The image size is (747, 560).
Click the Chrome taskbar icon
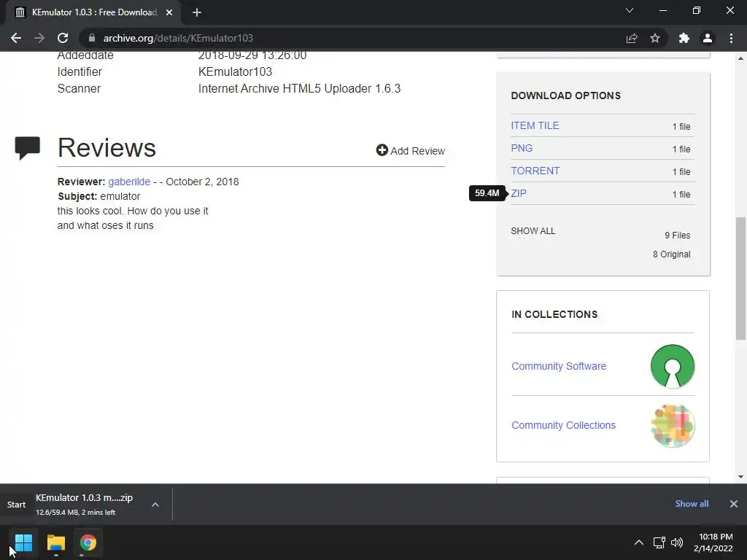pos(88,542)
